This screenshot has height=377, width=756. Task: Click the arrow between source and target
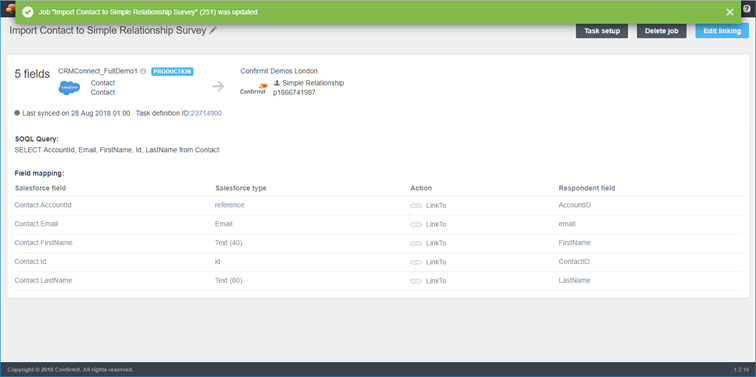coord(218,86)
